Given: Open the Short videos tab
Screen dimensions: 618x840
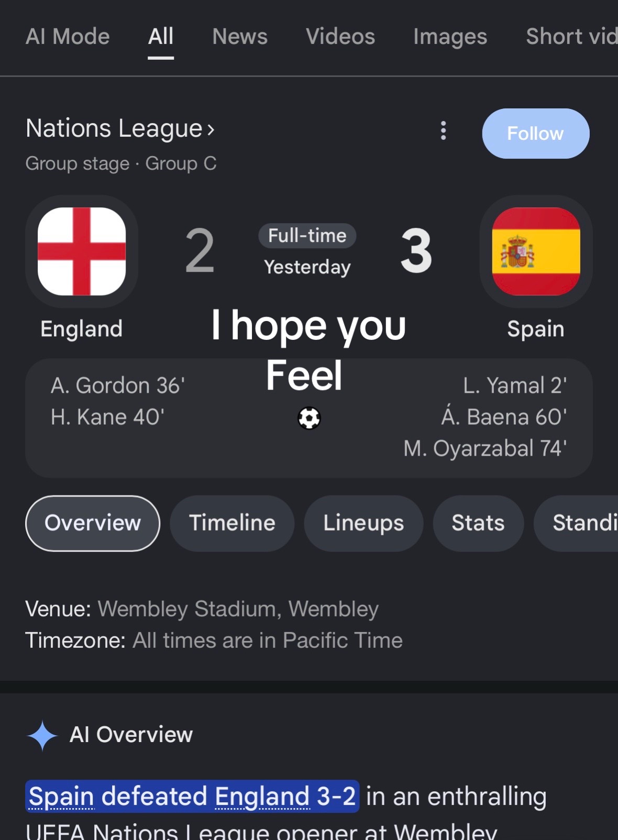Looking at the screenshot, I should coord(572,37).
